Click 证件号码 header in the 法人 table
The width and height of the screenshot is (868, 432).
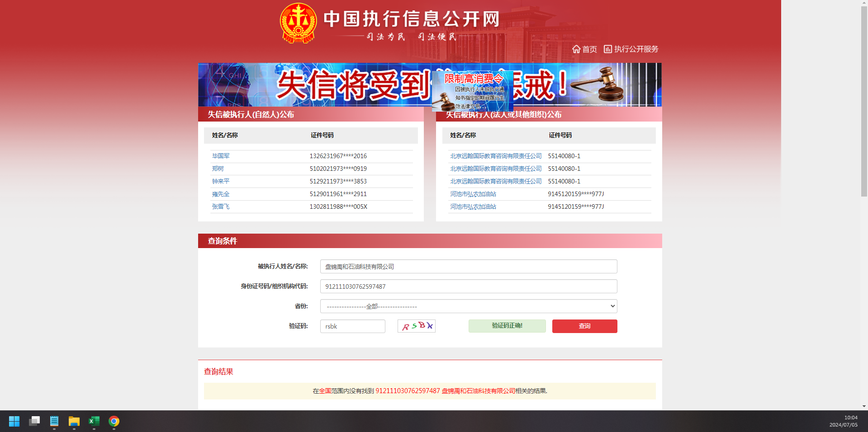click(560, 135)
